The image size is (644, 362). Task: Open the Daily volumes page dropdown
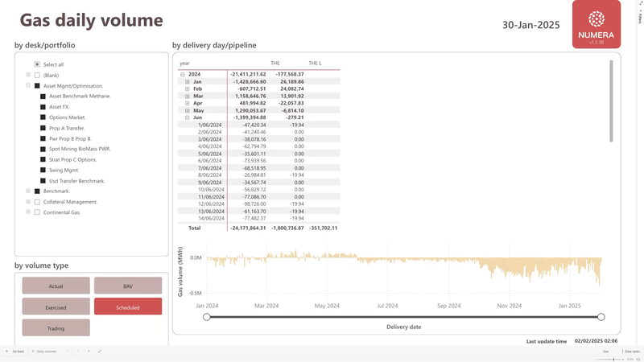(x=68, y=352)
